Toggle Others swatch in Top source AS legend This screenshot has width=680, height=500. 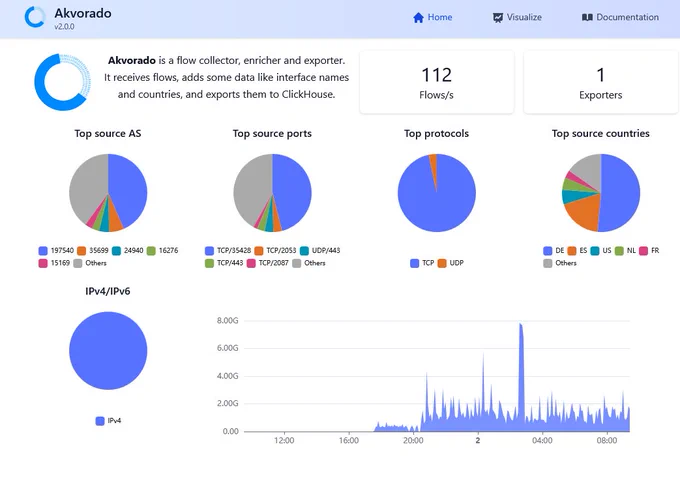click(78, 263)
